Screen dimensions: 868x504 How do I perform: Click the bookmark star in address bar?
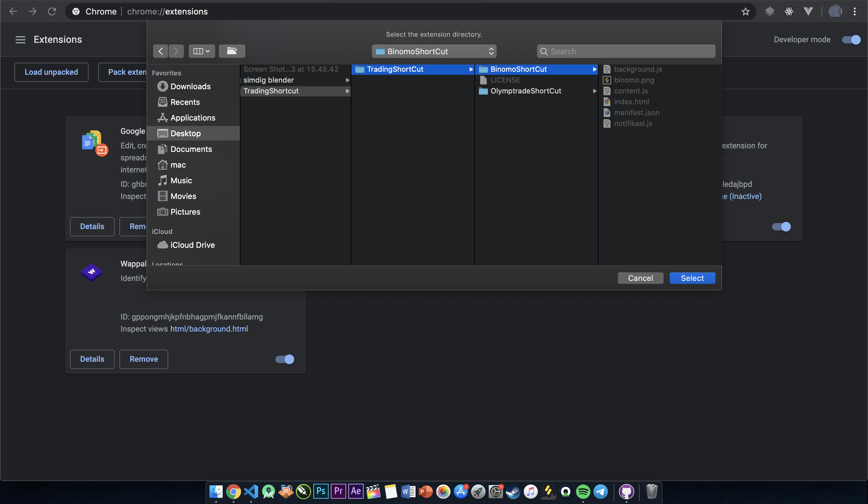point(745,12)
